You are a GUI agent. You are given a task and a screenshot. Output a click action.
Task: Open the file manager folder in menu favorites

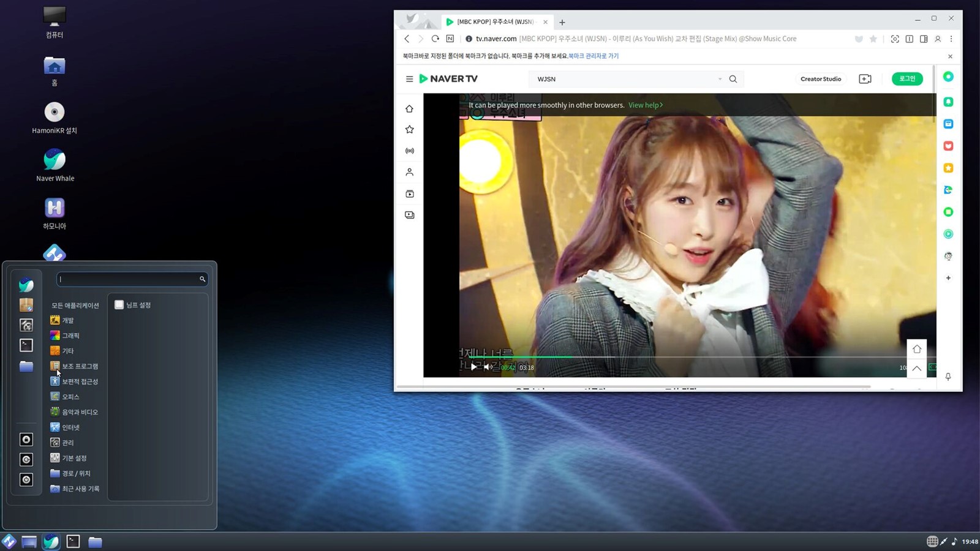coord(26,366)
